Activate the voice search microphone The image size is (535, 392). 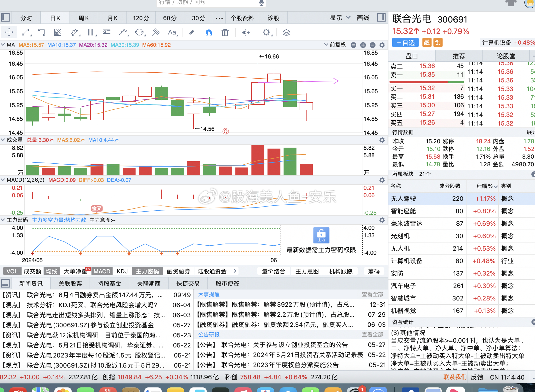262,3
